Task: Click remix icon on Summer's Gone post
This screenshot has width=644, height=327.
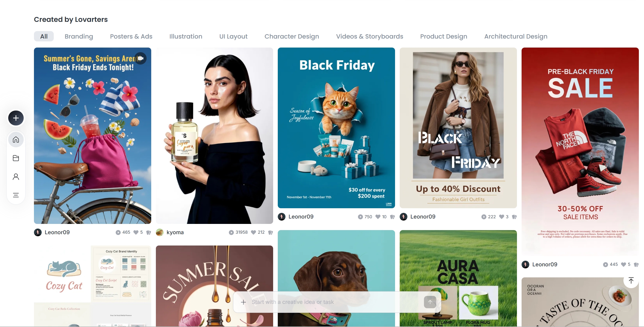Action: pyautogui.click(x=148, y=232)
